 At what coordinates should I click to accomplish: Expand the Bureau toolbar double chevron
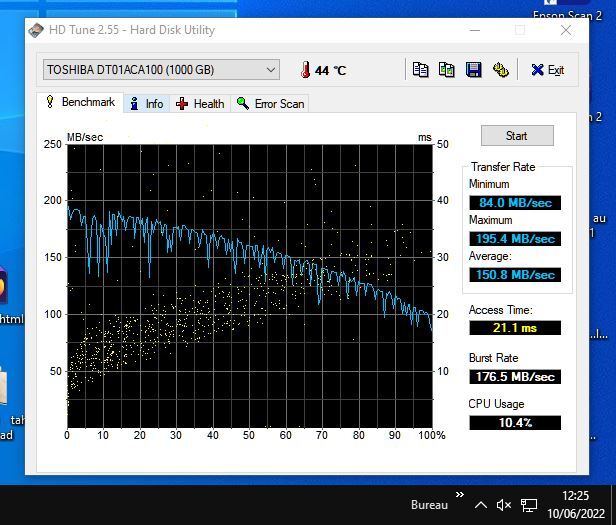460,495
